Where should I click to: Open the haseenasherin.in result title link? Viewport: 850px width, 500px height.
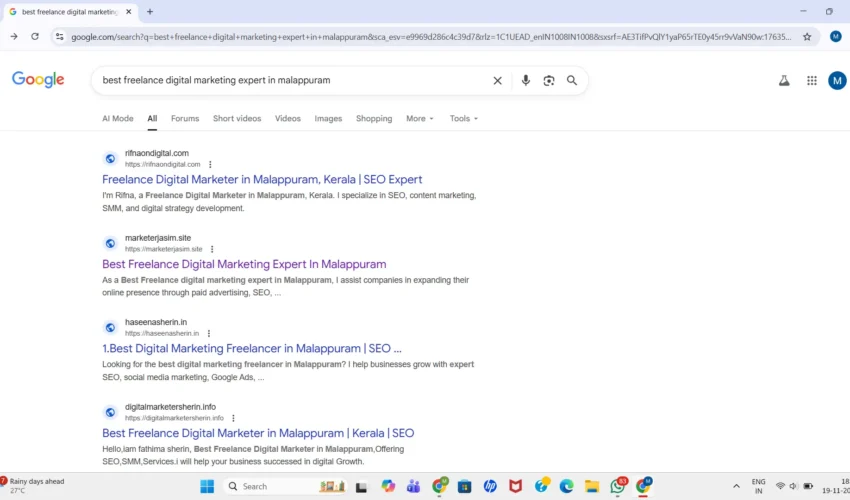pos(252,349)
